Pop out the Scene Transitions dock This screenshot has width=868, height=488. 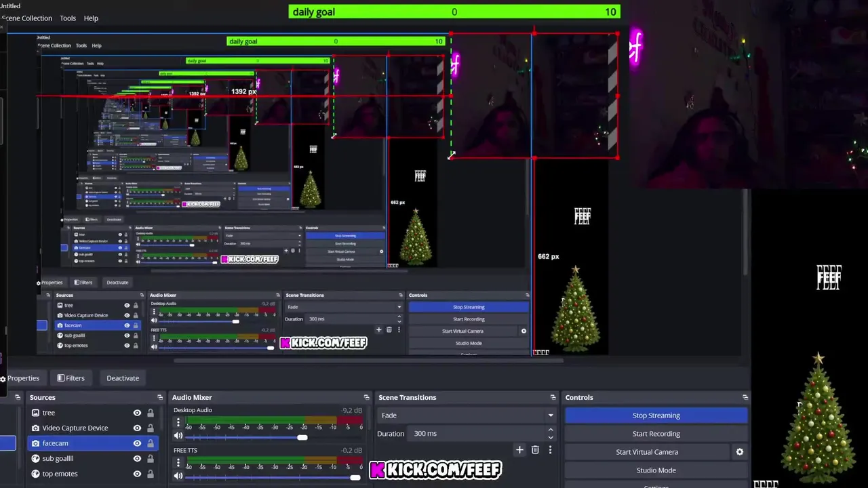pyautogui.click(x=553, y=397)
